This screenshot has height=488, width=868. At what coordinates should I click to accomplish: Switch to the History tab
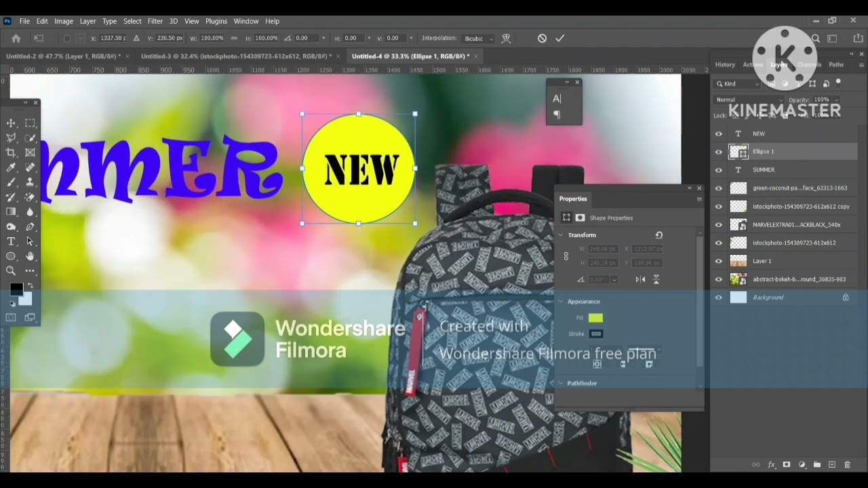[725, 65]
